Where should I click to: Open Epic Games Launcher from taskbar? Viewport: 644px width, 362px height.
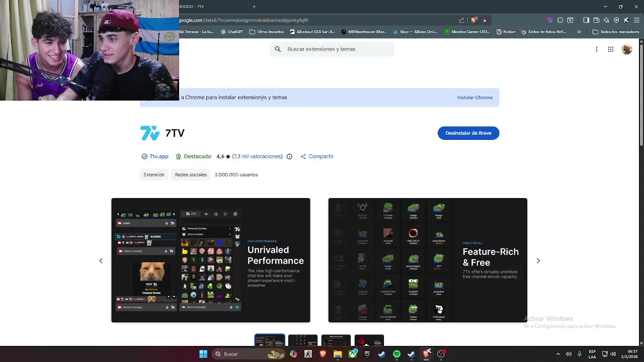[367, 354]
